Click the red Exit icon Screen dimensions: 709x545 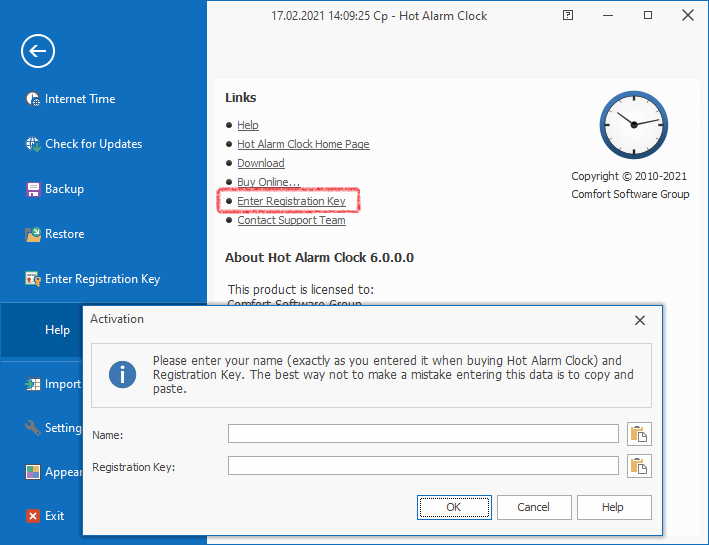(33, 516)
